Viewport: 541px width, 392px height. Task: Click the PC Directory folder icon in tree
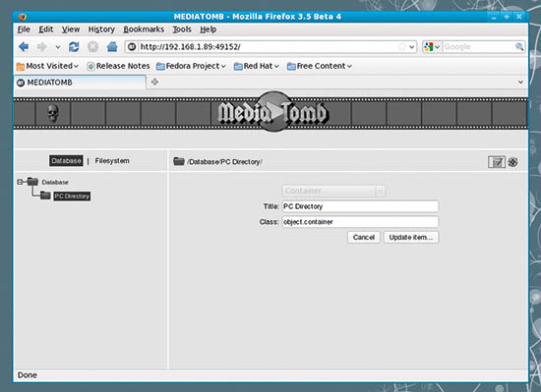pyautogui.click(x=45, y=196)
